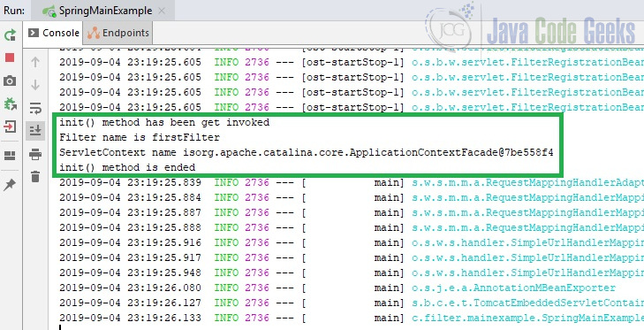Viewport: 644px width, 330px height.
Task: Open the restore layout icon
Action: coord(10,156)
